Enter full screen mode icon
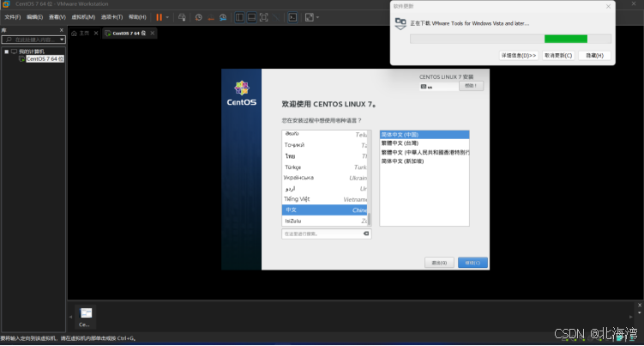The width and height of the screenshot is (644, 346). click(263, 17)
